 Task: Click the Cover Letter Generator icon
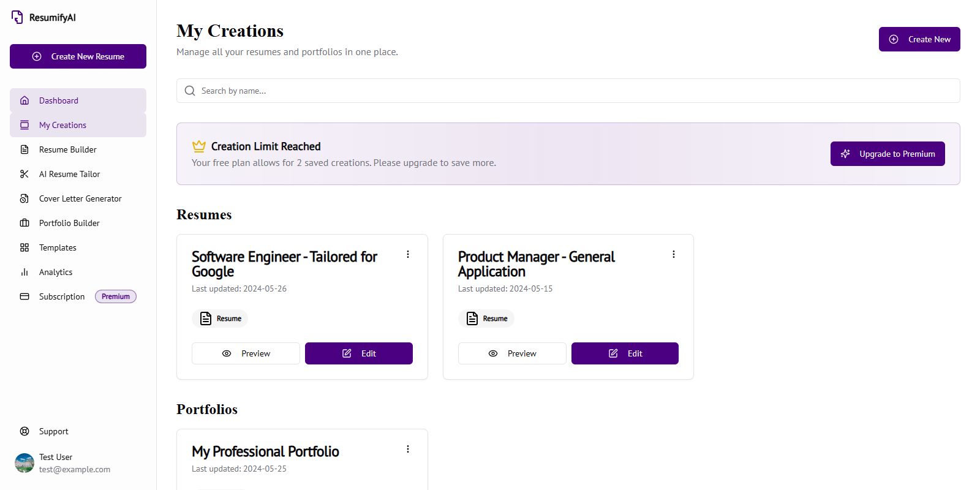(24, 198)
